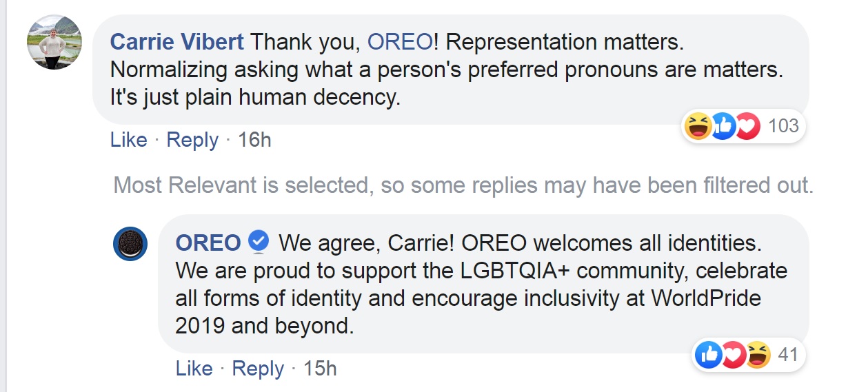Click heart reaction icon on OREO's reply
The image size is (868, 392).
[x=734, y=355]
